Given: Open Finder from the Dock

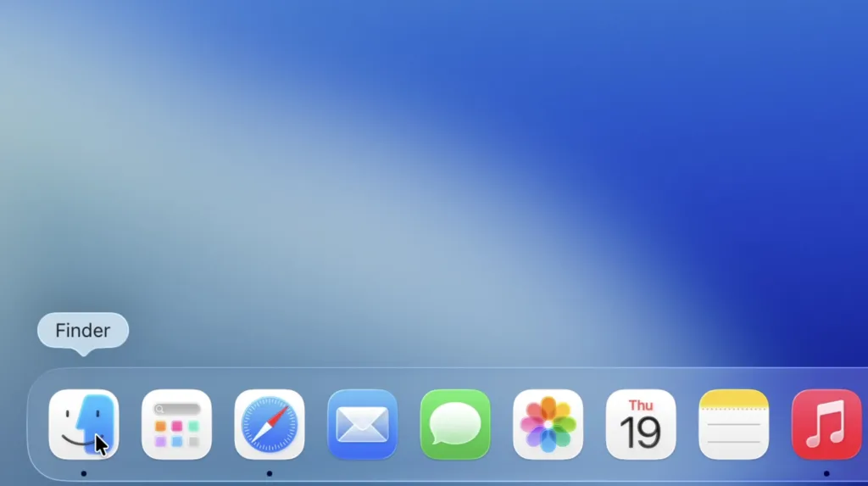Looking at the screenshot, I should tap(84, 424).
